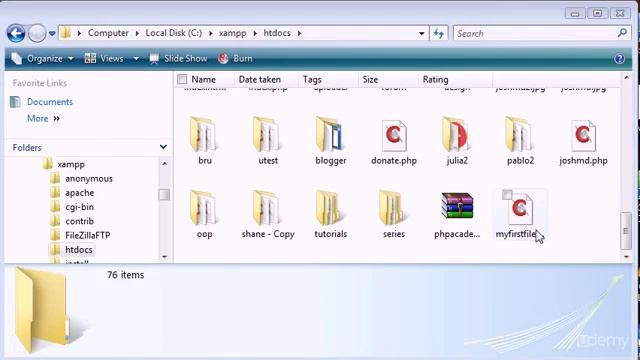Click the magnifier search icon
The height and width of the screenshot is (360, 640).
[x=622, y=33]
